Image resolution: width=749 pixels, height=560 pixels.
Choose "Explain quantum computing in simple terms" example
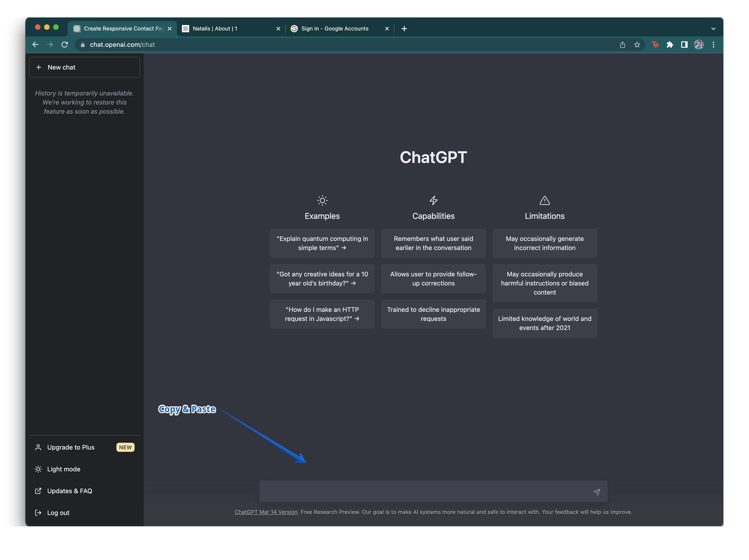pyautogui.click(x=322, y=243)
